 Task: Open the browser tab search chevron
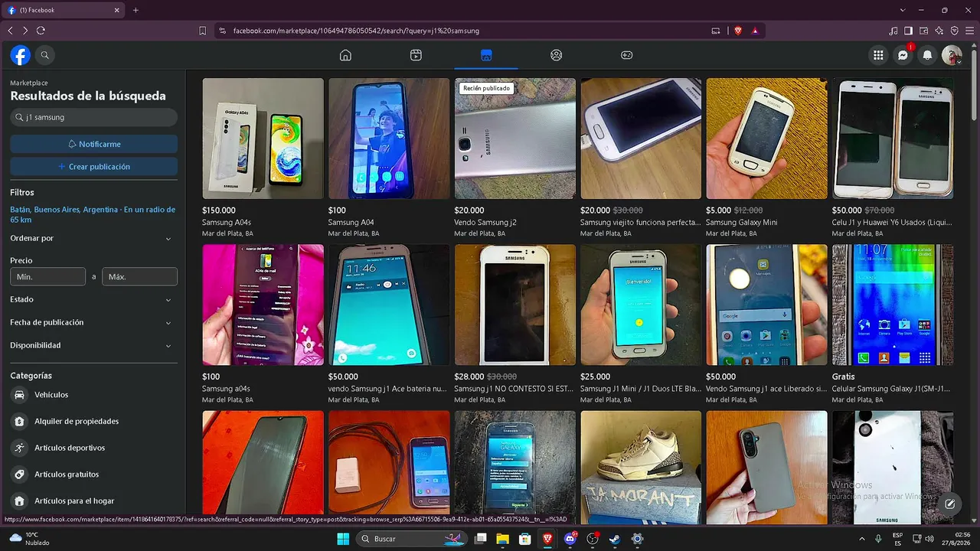click(903, 10)
